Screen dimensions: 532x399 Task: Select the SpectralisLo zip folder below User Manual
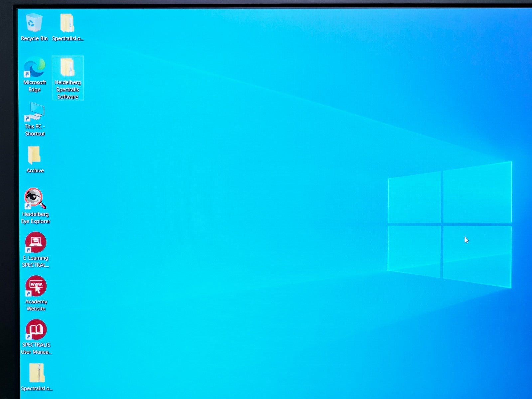tap(37, 373)
